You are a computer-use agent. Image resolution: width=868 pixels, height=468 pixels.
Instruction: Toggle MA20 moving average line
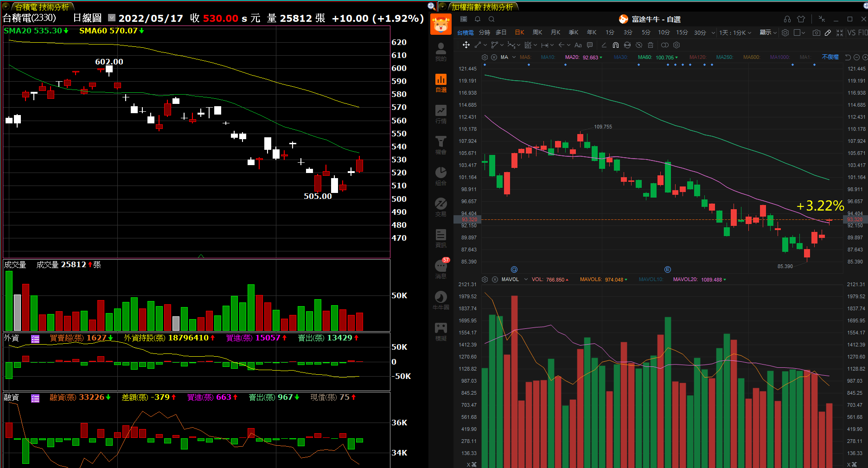(x=583, y=58)
